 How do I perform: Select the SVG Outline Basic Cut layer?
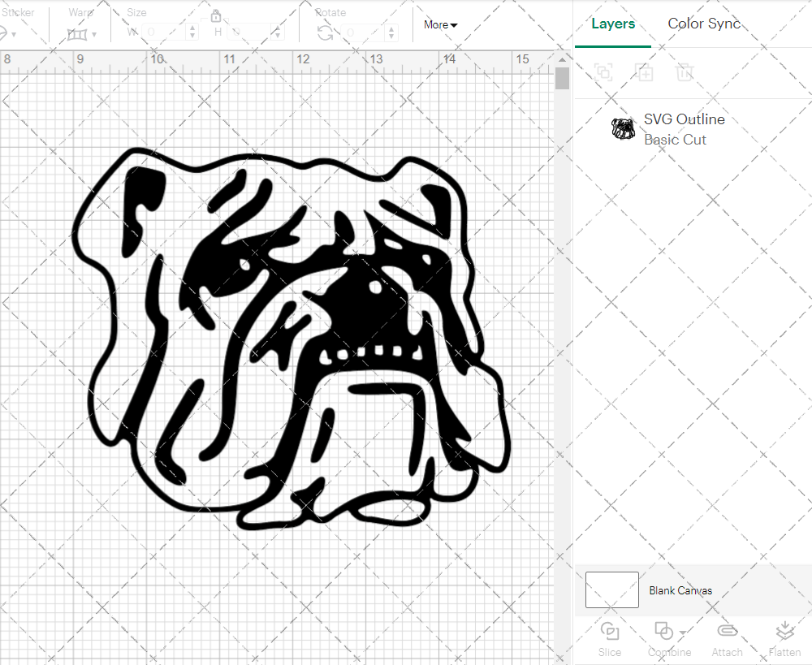pyautogui.click(x=684, y=128)
